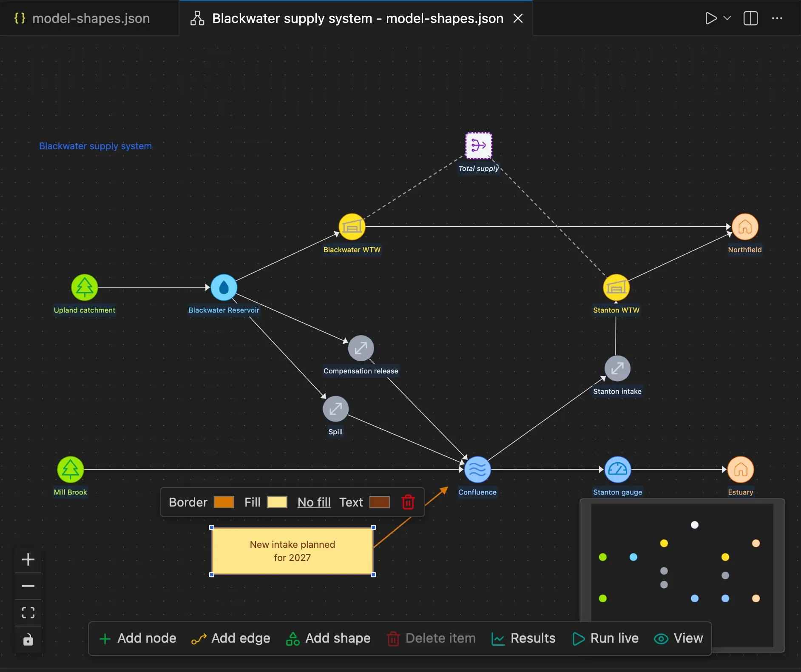This screenshot has width=801, height=672.
Task: Fit the view with the frame icon
Action: (28, 613)
